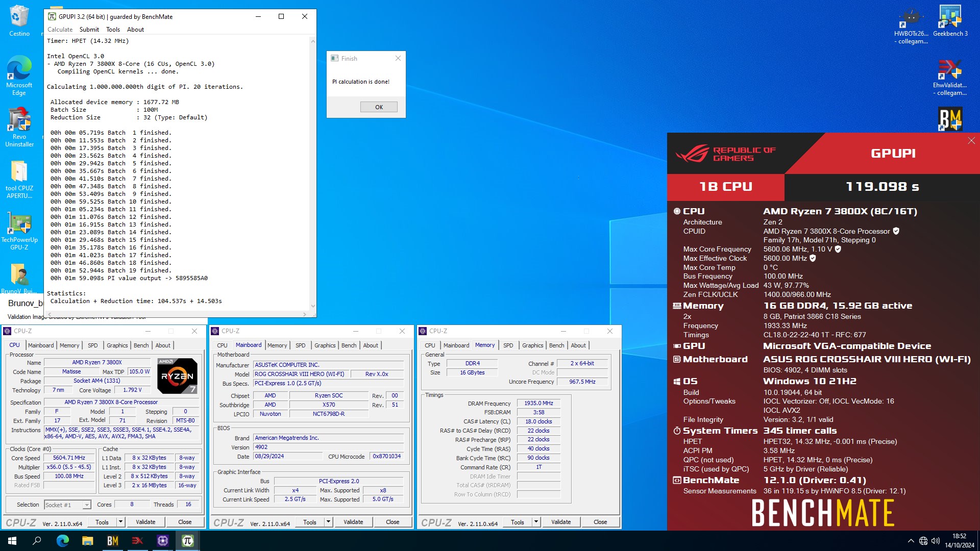Open File Explorer from the taskbar
The image size is (980, 551).
(87, 541)
